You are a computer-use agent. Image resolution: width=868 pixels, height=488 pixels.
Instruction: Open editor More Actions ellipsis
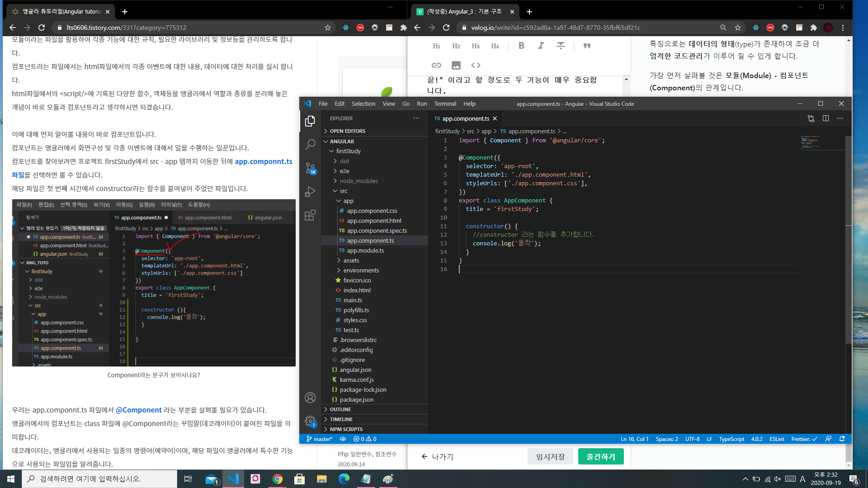click(840, 118)
